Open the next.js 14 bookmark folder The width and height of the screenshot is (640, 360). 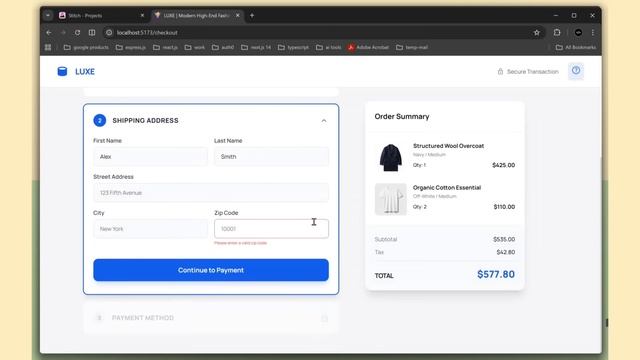[x=256, y=47]
